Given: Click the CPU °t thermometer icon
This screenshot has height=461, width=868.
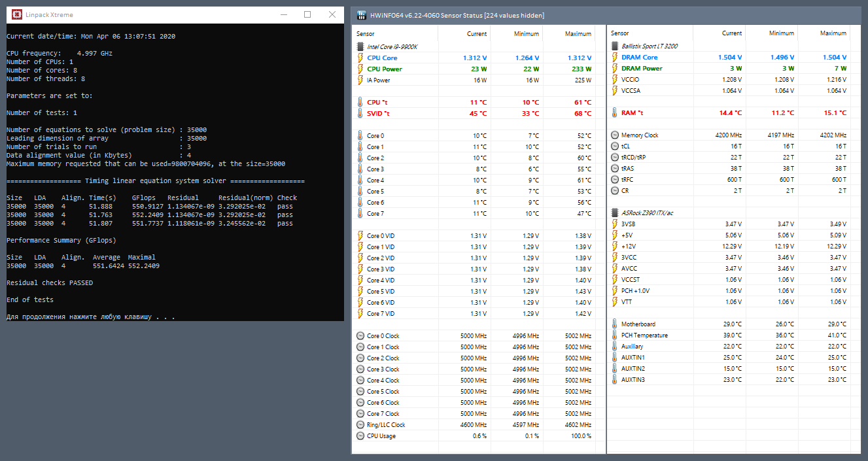Looking at the screenshot, I should pos(360,102).
